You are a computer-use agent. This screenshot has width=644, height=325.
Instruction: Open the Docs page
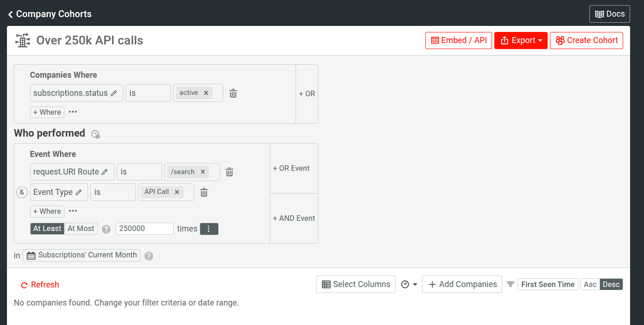[609, 13]
